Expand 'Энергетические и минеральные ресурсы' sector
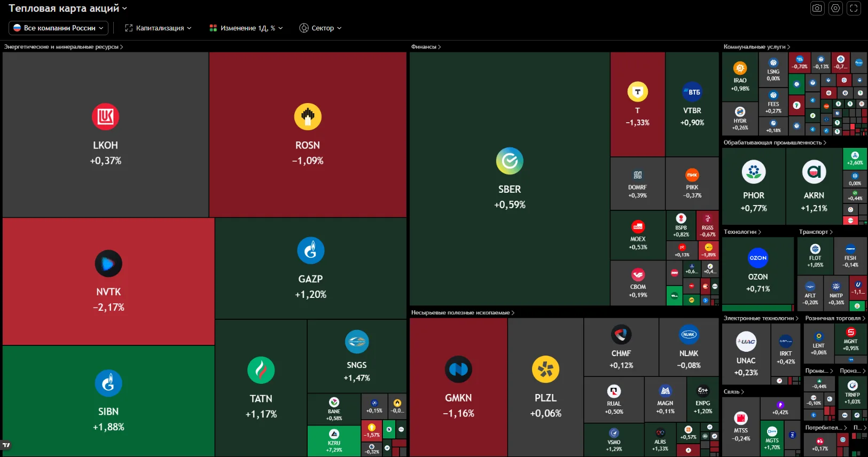 coord(64,47)
